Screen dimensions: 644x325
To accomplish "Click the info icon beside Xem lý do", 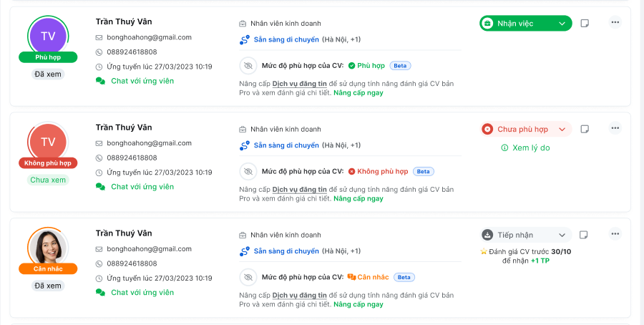I will click(504, 148).
